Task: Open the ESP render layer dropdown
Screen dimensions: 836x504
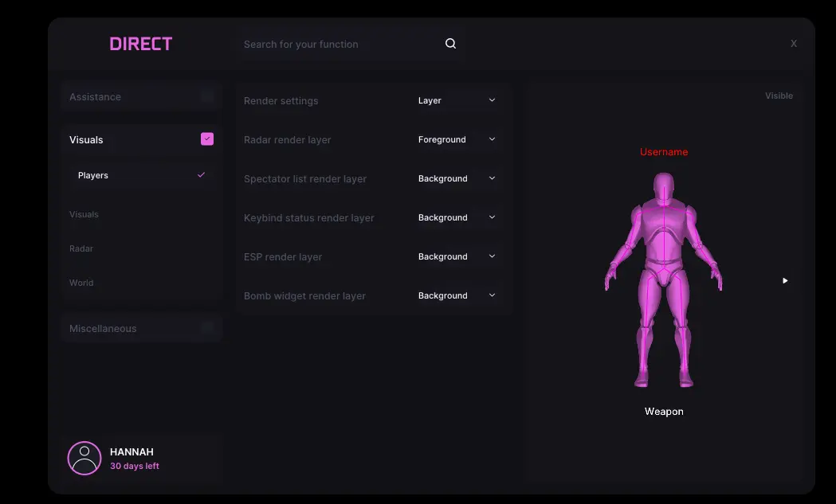Action: click(x=457, y=256)
